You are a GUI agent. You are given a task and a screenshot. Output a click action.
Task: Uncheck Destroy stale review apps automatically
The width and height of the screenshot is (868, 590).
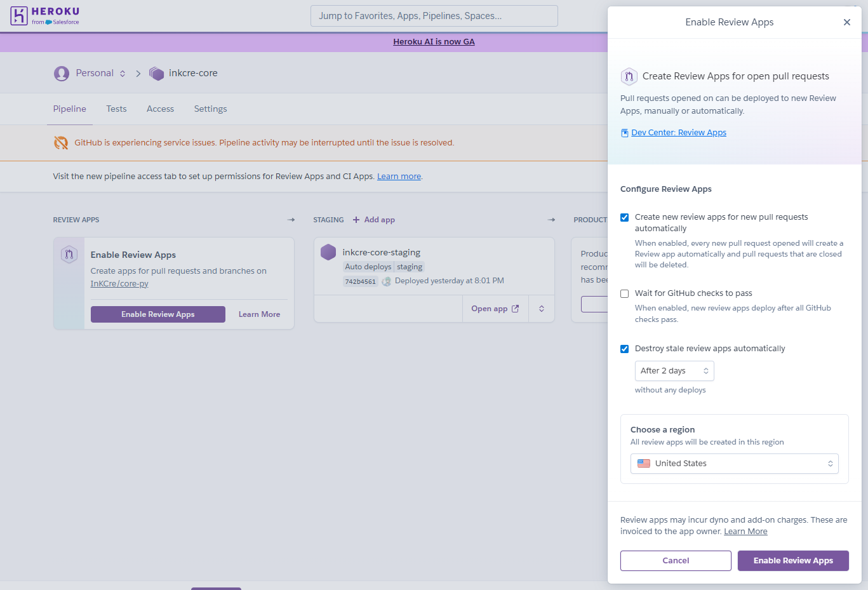tap(625, 349)
